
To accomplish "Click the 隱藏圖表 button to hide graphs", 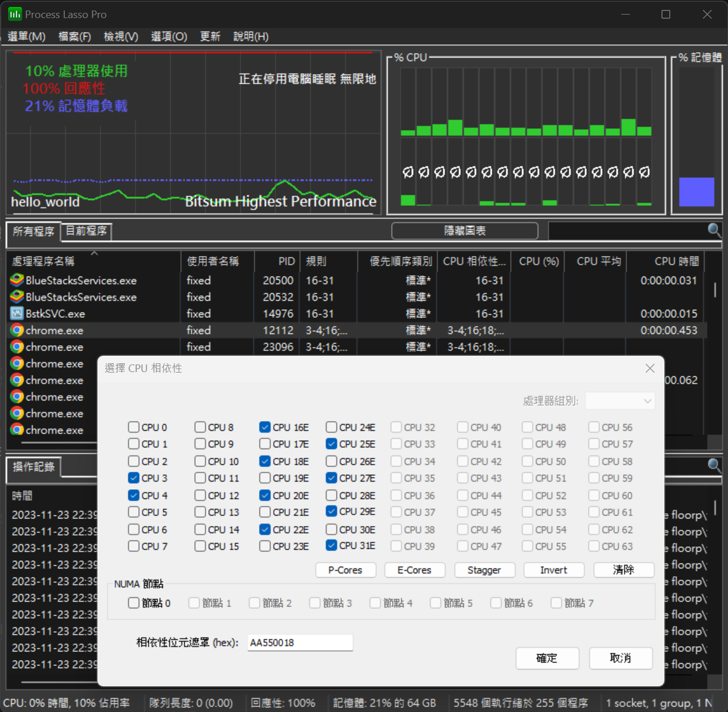I will pyautogui.click(x=464, y=230).
